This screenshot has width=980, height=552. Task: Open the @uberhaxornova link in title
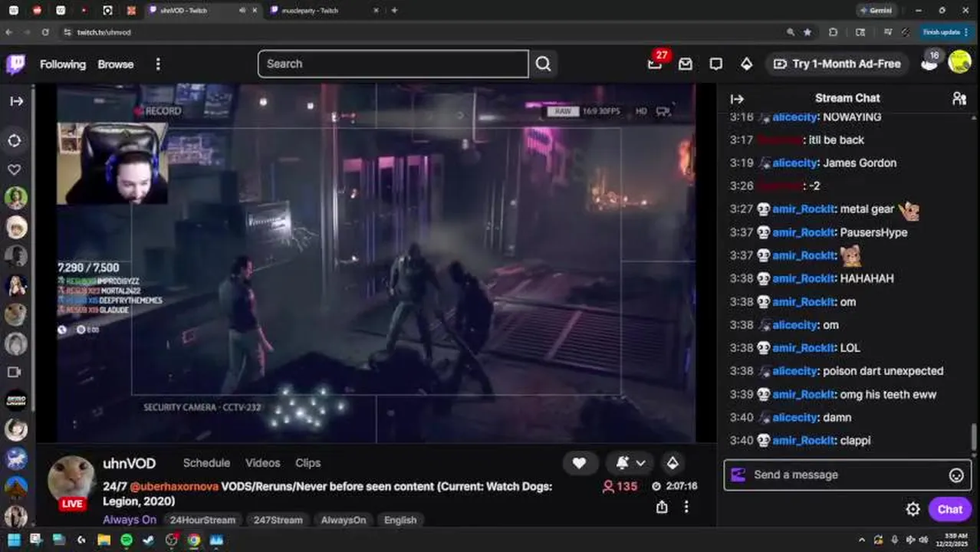[174, 486]
